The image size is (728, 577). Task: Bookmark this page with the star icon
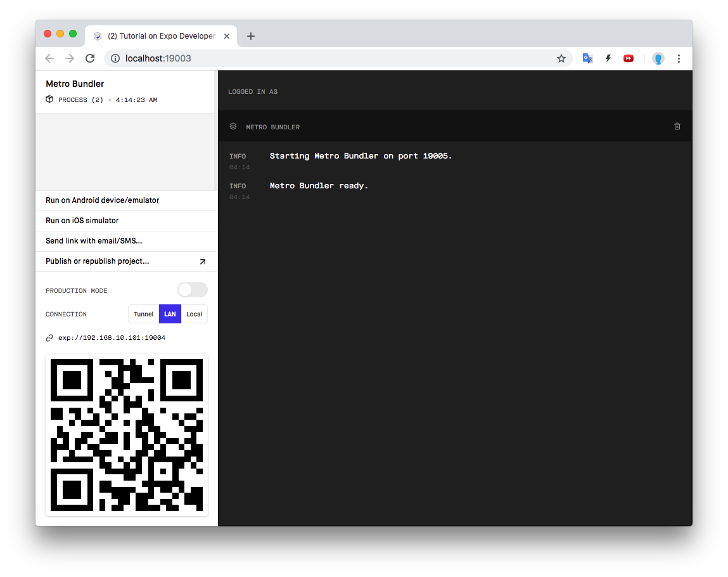[x=561, y=58]
